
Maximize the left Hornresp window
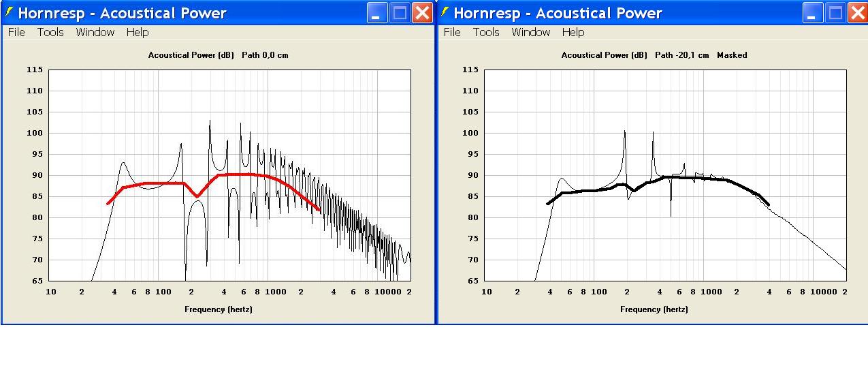pyautogui.click(x=400, y=12)
